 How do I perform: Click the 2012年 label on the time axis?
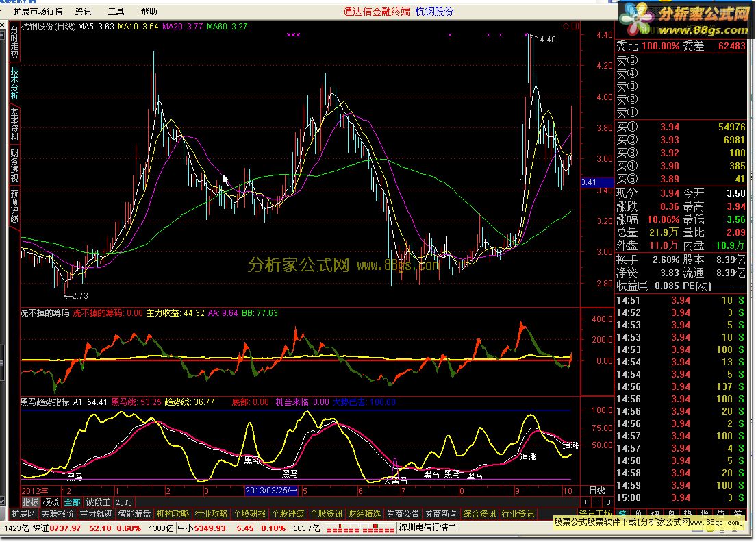(35, 491)
